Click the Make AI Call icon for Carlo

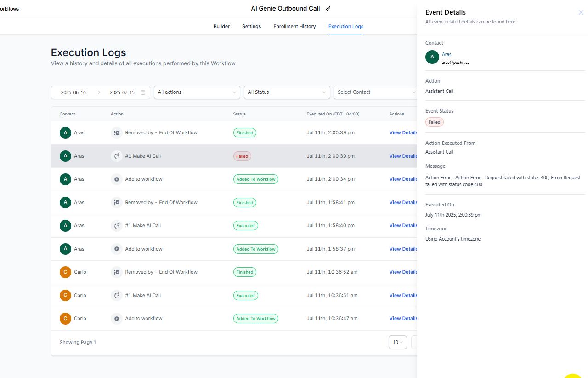117,296
